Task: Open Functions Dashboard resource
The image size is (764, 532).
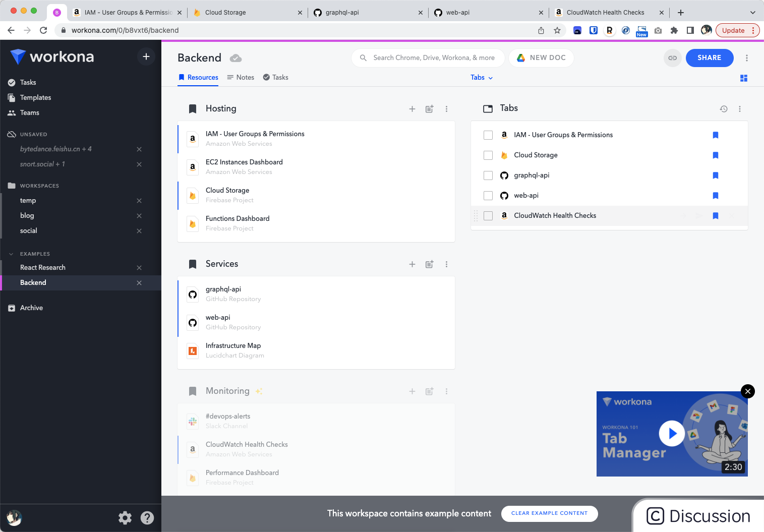Action: (x=316, y=223)
